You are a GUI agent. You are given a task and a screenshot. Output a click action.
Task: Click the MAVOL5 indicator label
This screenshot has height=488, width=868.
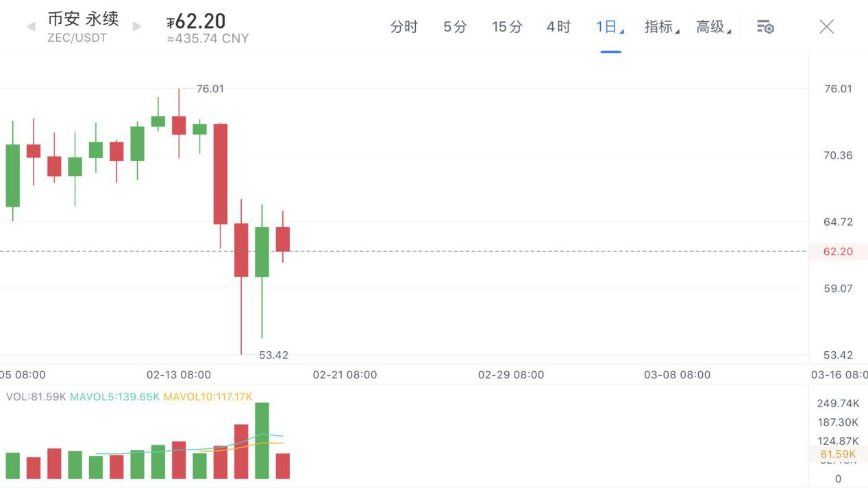[x=114, y=396]
